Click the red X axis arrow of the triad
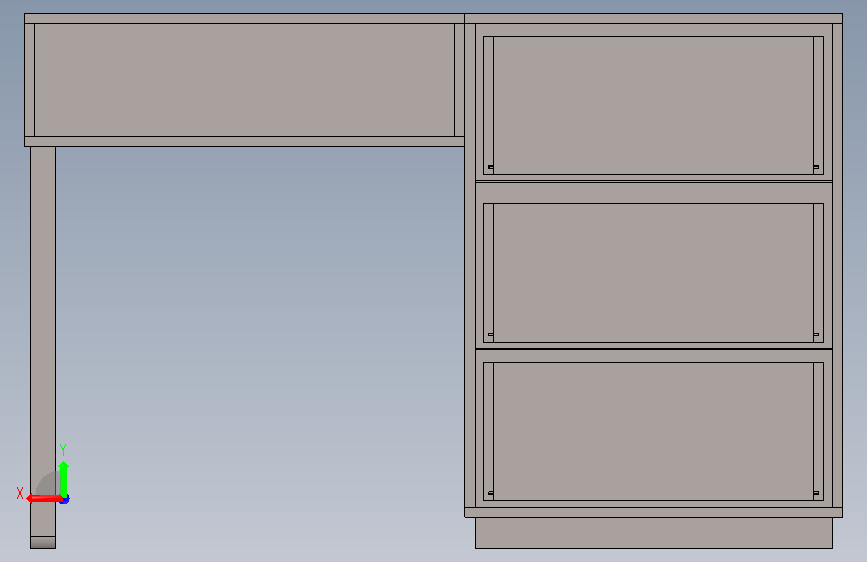This screenshot has height=562, width=867. pyautogui.click(x=44, y=498)
